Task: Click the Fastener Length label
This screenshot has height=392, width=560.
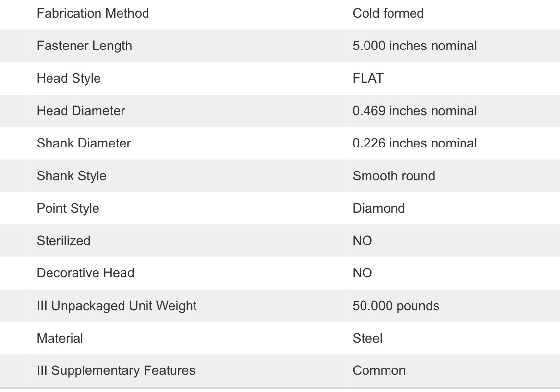Action: coord(84,46)
